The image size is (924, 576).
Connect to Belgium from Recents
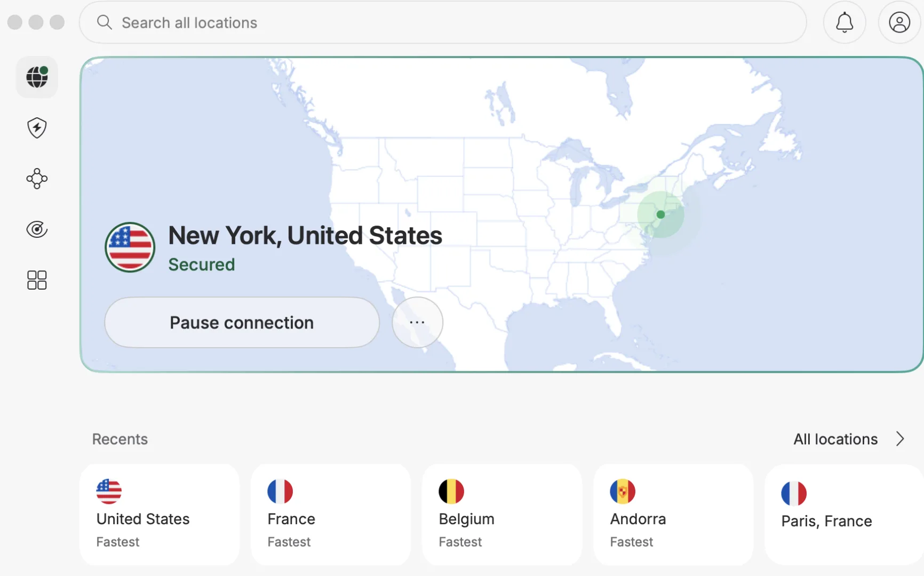pyautogui.click(x=501, y=514)
